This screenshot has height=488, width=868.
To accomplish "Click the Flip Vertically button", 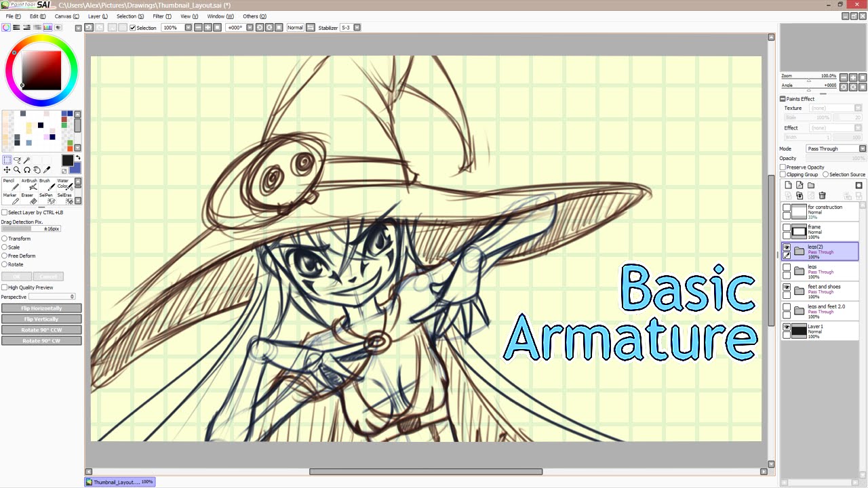I will click(41, 319).
